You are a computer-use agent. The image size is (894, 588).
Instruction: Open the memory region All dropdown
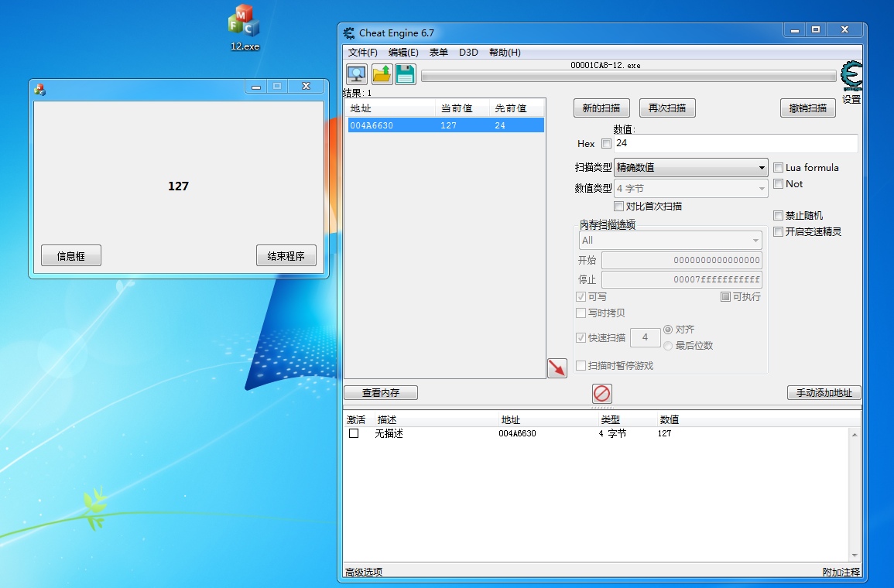[x=670, y=241]
